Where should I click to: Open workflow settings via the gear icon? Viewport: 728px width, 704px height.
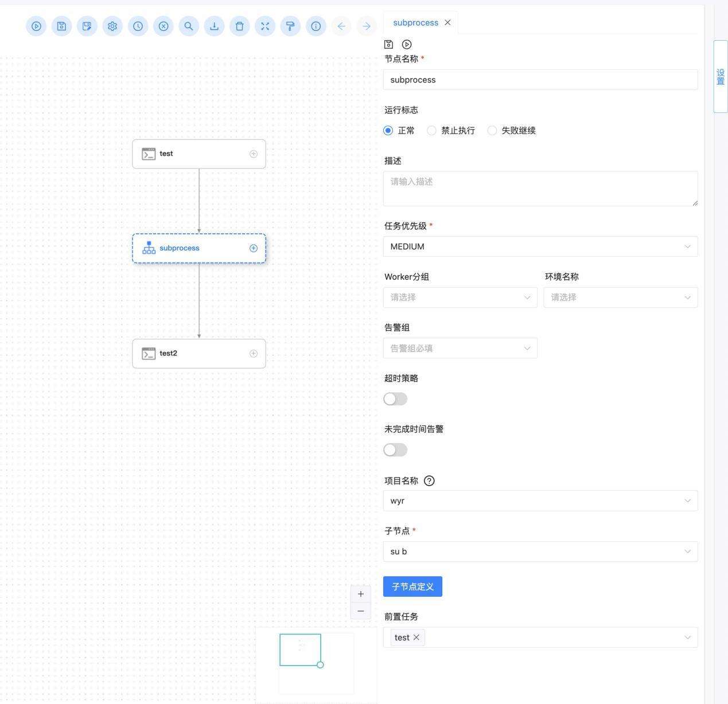coord(112,26)
